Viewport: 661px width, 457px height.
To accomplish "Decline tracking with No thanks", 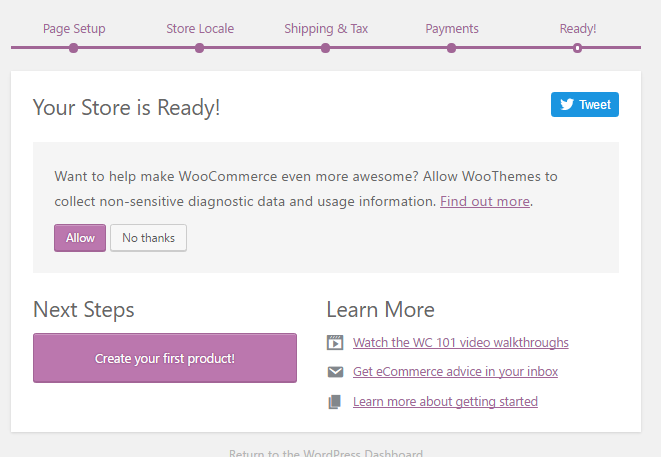I will point(148,238).
